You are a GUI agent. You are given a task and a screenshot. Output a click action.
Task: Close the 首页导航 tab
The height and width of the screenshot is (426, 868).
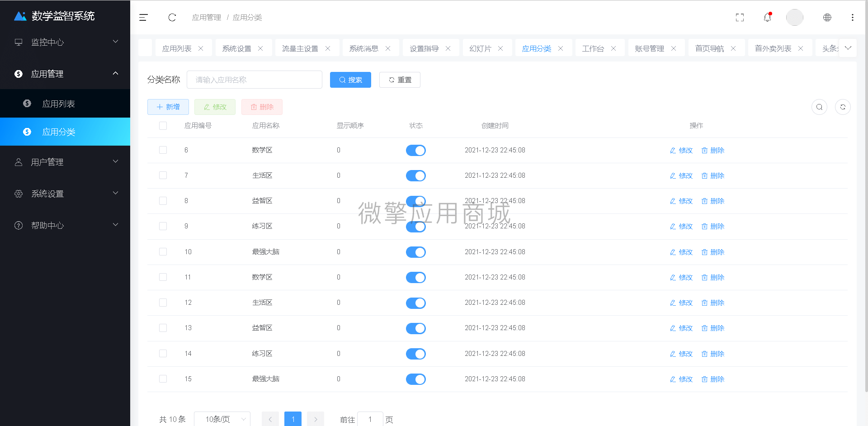pos(733,48)
